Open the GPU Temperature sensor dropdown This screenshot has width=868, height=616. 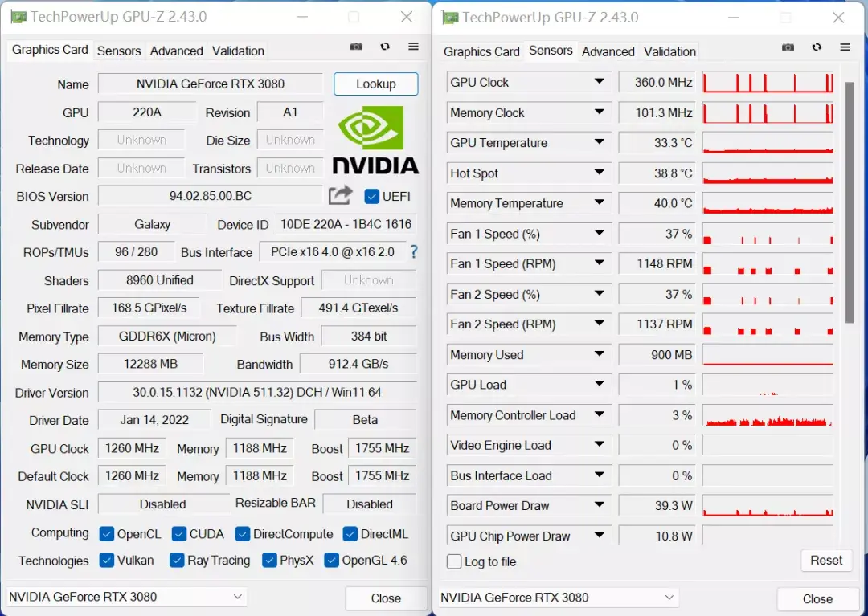pos(598,143)
